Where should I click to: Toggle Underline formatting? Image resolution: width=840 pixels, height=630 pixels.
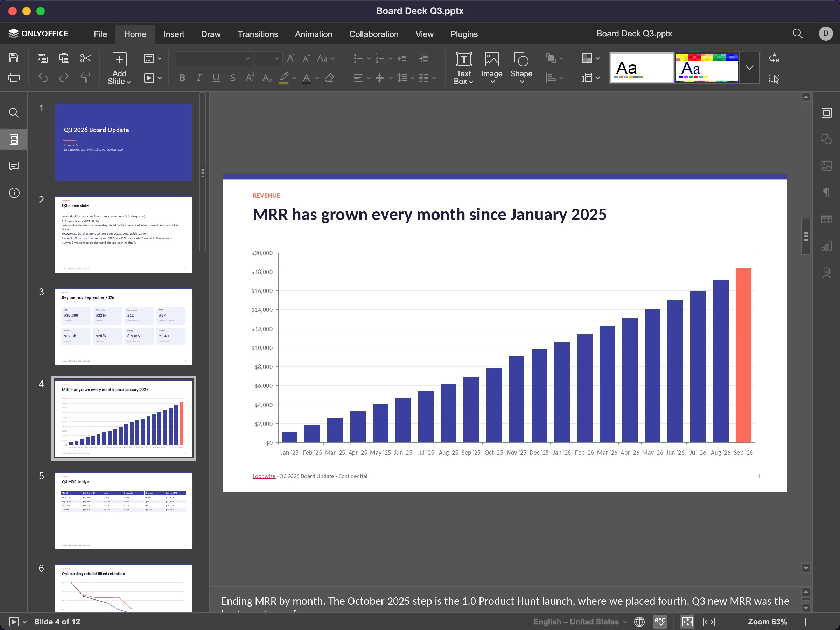pyautogui.click(x=216, y=78)
